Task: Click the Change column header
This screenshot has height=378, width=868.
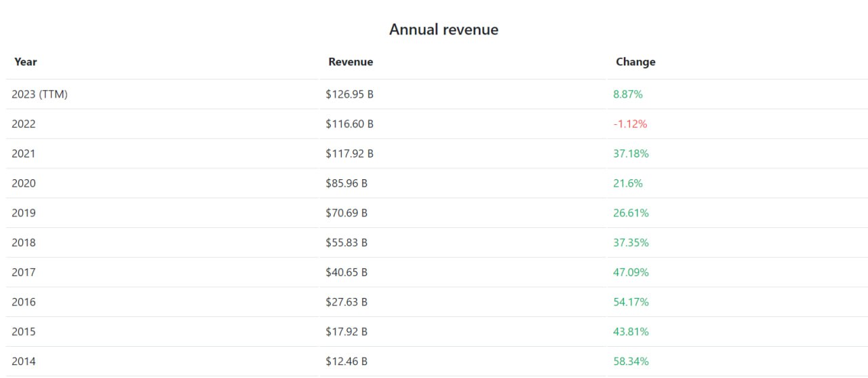Action: coord(635,62)
